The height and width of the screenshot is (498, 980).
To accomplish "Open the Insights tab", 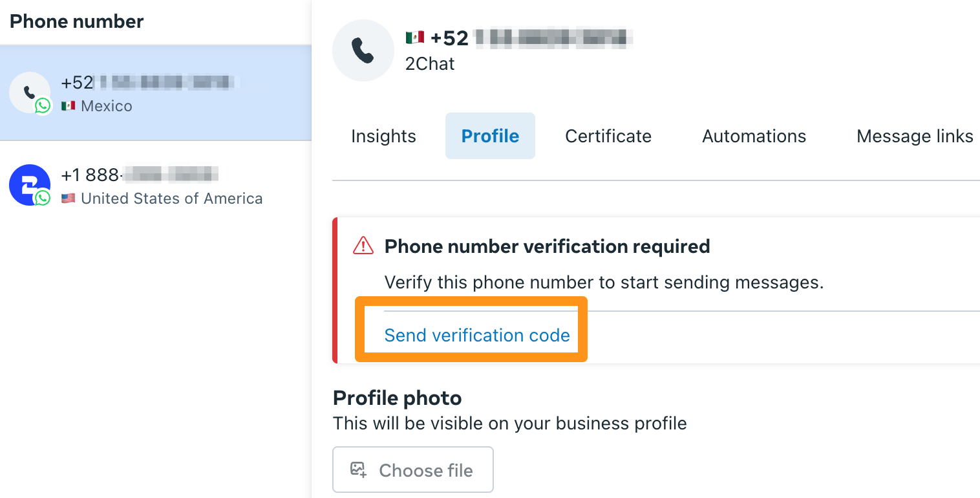I will (383, 136).
